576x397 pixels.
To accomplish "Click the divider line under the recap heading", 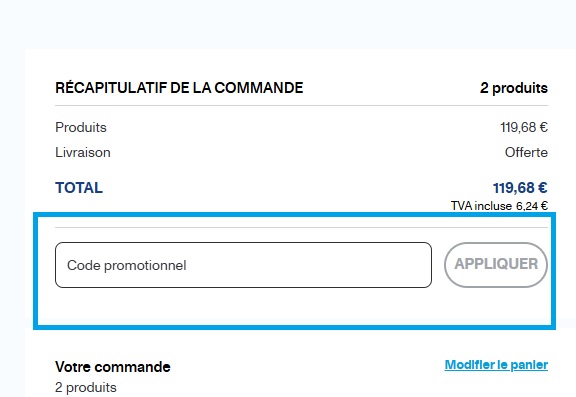I will (301, 105).
